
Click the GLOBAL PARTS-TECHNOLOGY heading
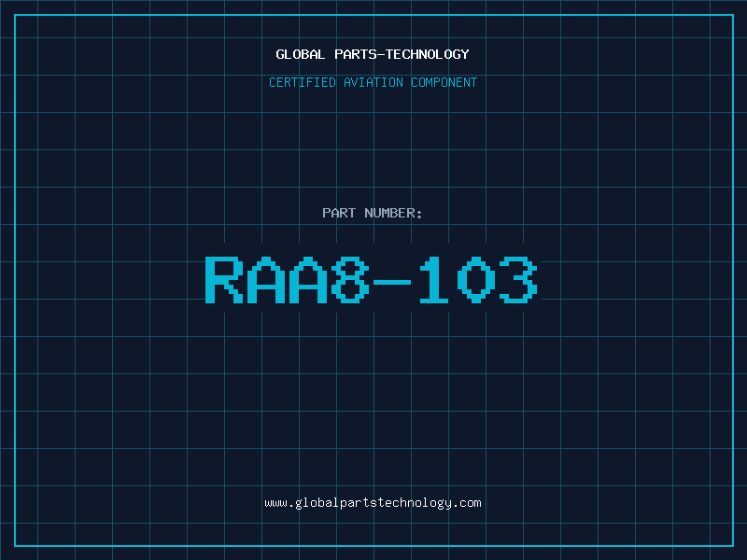pos(373,54)
